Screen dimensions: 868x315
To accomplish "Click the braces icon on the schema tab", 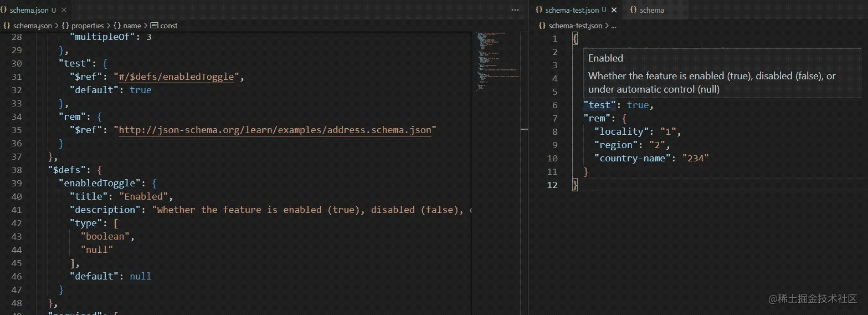I will [633, 10].
